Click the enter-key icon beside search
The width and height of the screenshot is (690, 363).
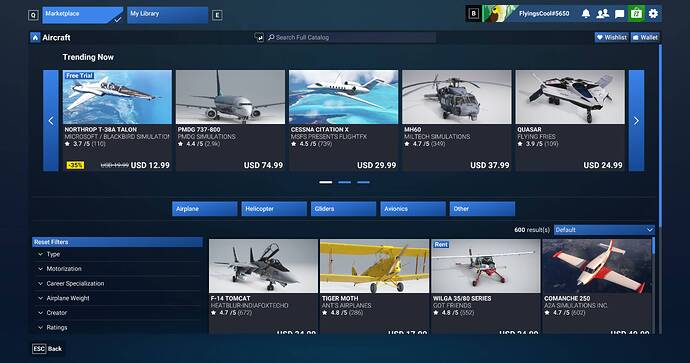(259, 38)
